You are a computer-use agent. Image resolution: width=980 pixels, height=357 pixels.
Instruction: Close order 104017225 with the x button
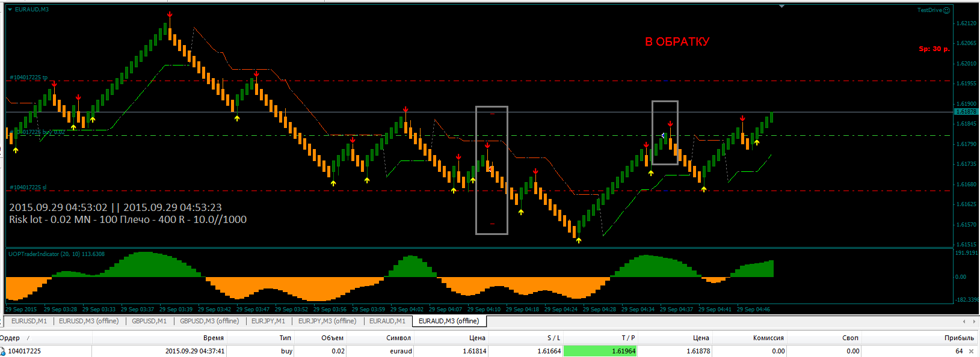971,351
